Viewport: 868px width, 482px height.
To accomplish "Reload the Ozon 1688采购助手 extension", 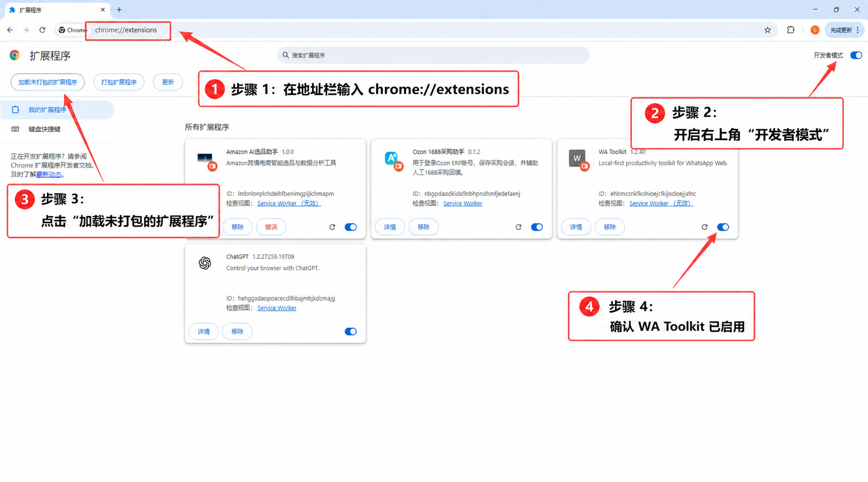I will (x=518, y=227).
